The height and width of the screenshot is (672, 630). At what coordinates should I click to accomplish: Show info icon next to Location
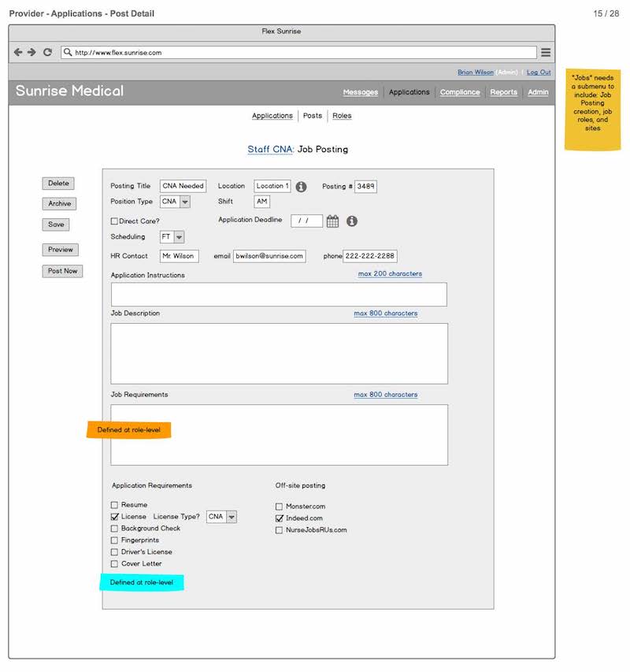tap(301, 187)
